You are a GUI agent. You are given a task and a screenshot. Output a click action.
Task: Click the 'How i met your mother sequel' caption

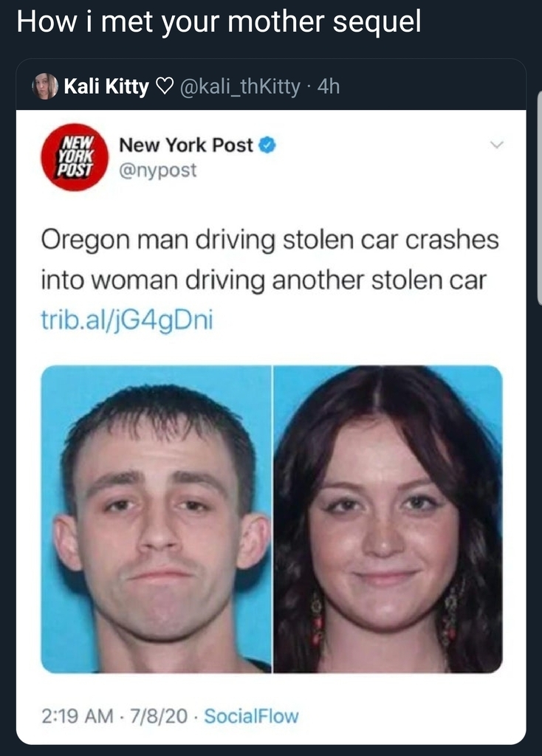[219, 23]
